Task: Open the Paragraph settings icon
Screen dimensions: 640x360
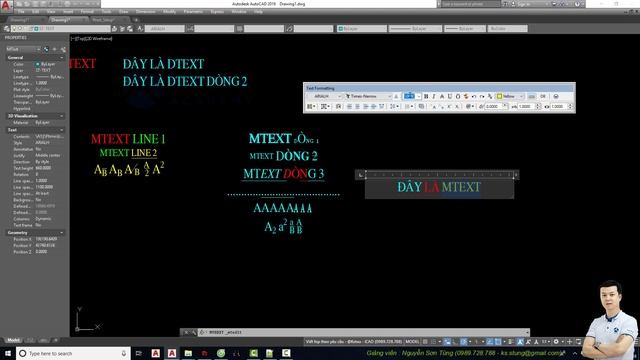Action: (x=338, y=107)
